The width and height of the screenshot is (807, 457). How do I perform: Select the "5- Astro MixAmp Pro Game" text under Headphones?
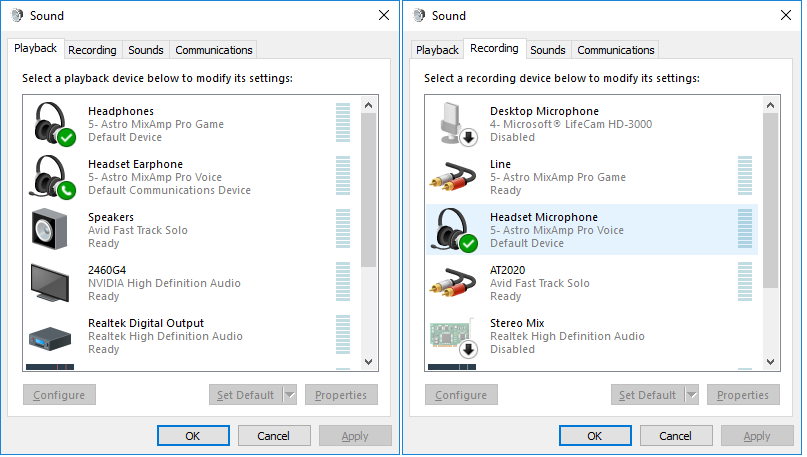156,124
